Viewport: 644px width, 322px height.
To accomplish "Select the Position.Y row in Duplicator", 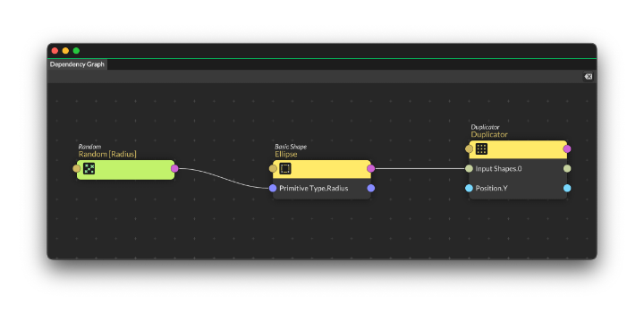I will point(518,188).
